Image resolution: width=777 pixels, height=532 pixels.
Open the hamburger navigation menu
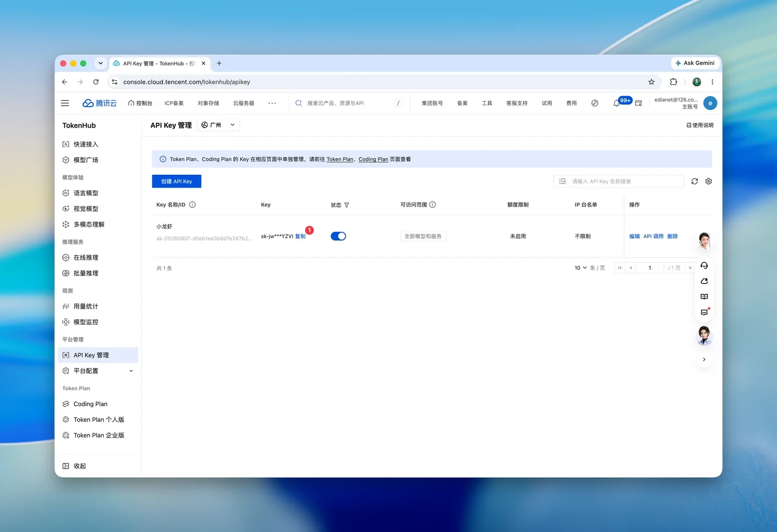point(65,103)
